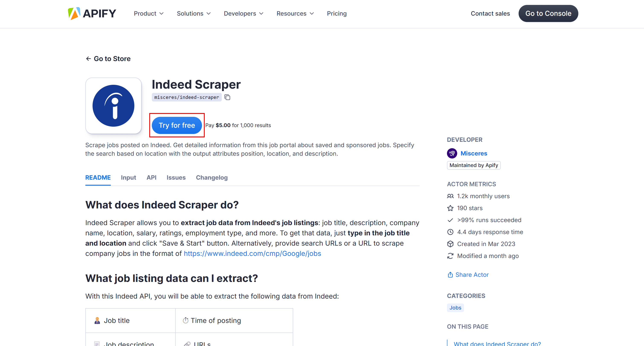The height and width of the screenshot is (346, 644).
Task: Click the response time clock icon
Action: pyautogui.click(x=450, y=232)
